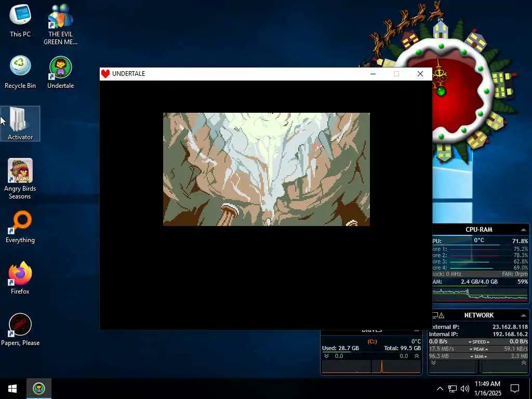Open the Action Center notifications icon
532x399 pixels.
(x=515, y=389)
